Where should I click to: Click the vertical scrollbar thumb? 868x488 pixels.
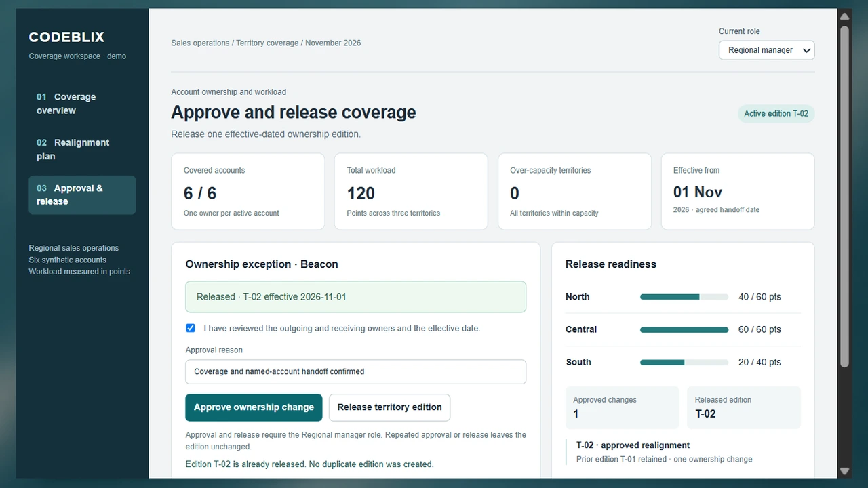point(844,197)
